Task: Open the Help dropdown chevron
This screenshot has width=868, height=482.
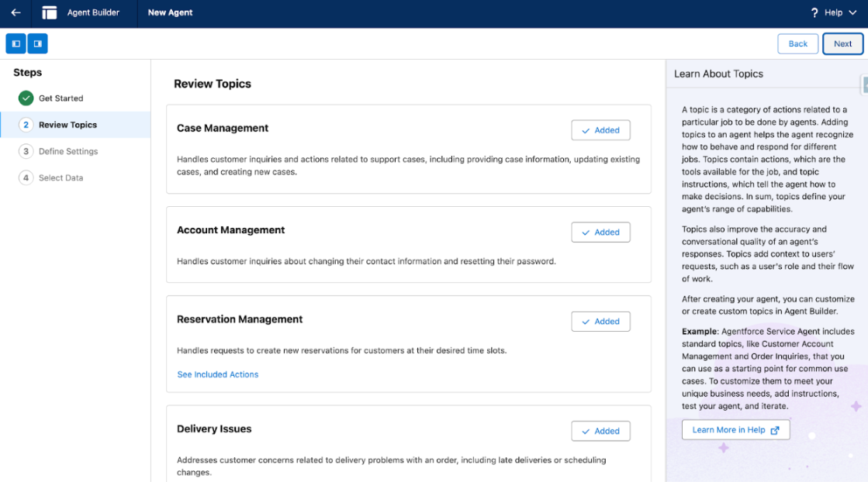Action: coord(853,13)
